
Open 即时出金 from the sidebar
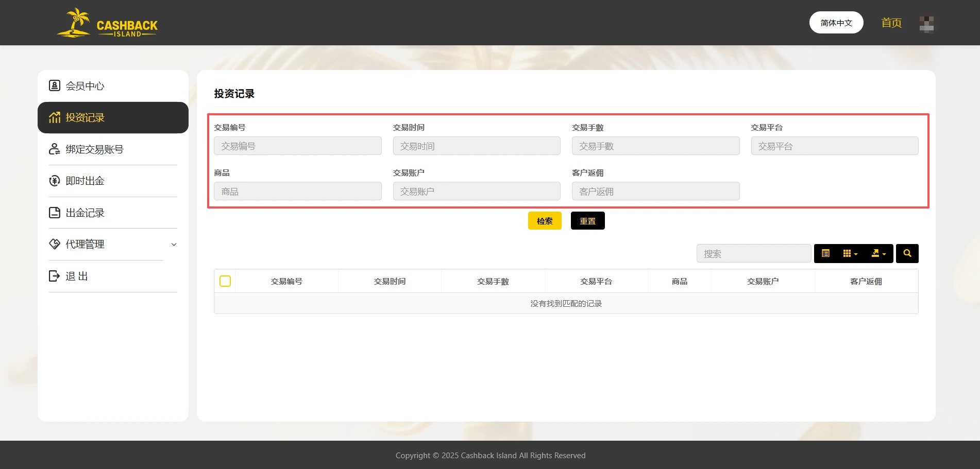coord(85,181)
